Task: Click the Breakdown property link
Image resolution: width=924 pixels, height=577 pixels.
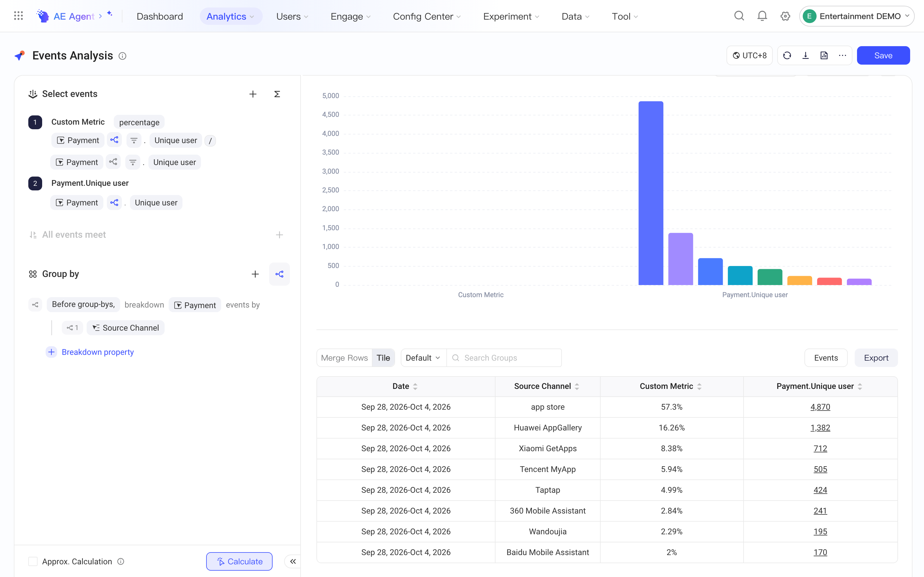Action: point(97,352)
